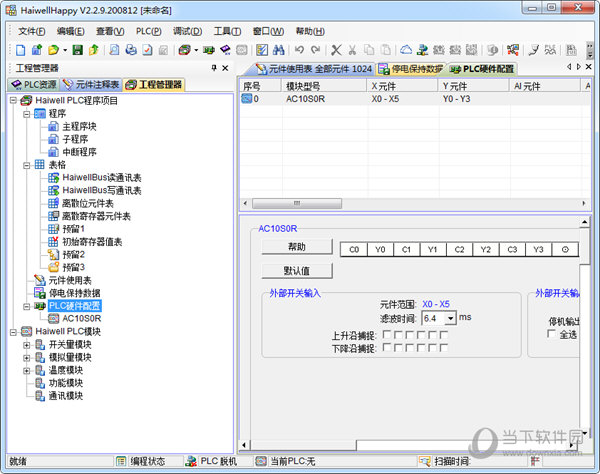Click the C0 terminal cell
600x474 pixels.
[354, 249]
